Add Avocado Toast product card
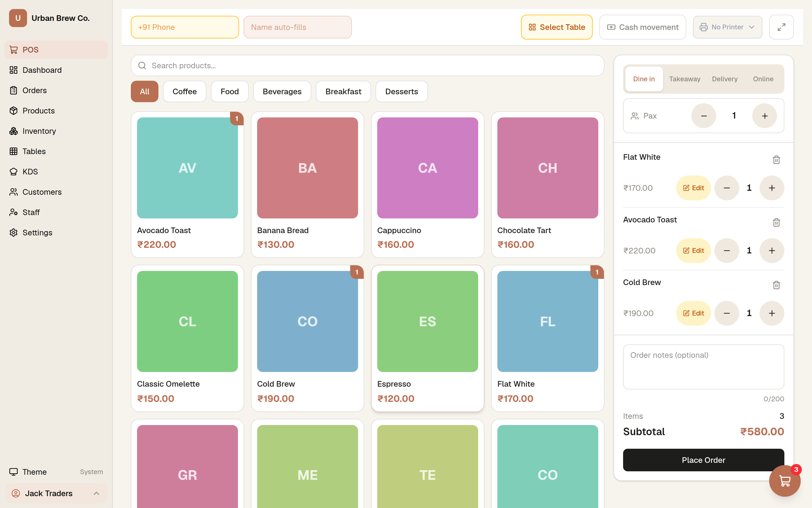 point(187,185)
